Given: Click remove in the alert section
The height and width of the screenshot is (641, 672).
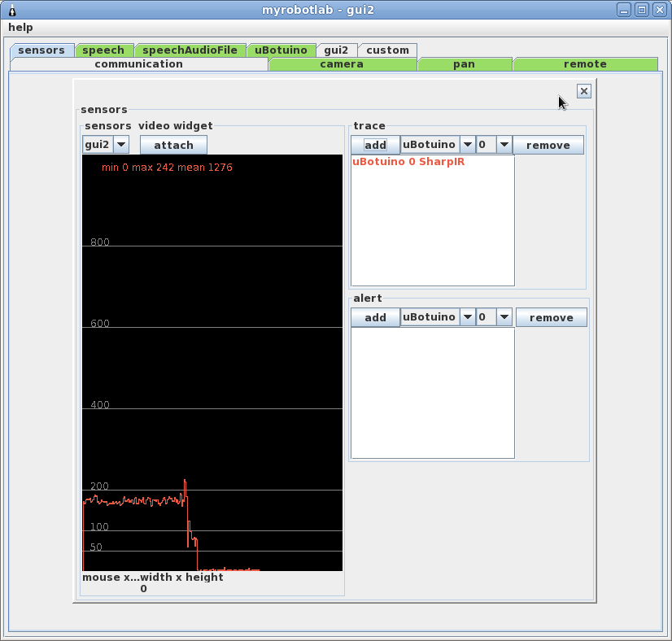Looking at the screenshot, I should 551,317.
